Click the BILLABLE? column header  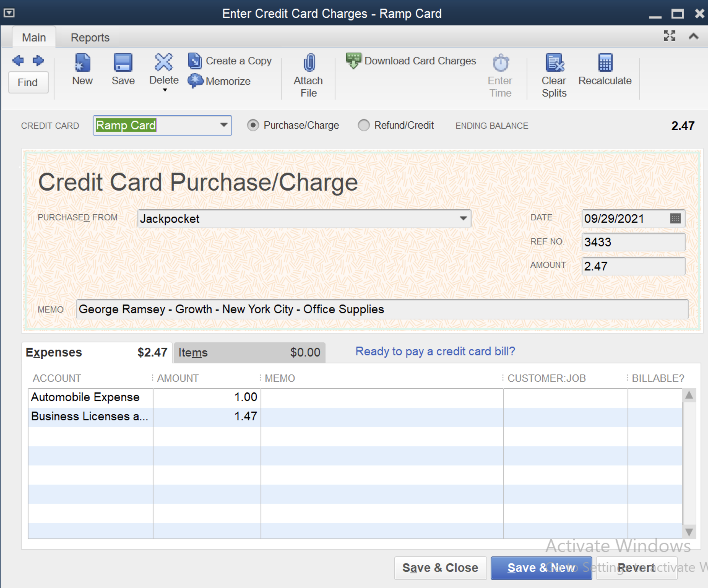[658, 378]
